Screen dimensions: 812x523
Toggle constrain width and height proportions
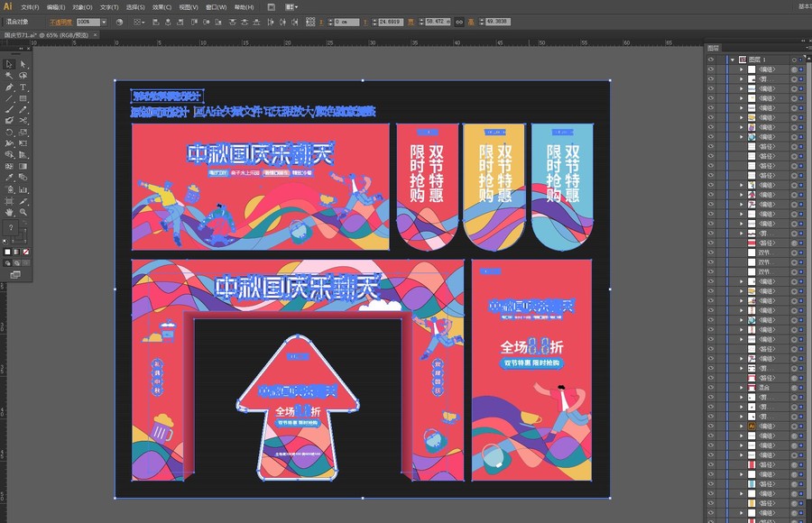pyautogui.click(x=458, y=22)
